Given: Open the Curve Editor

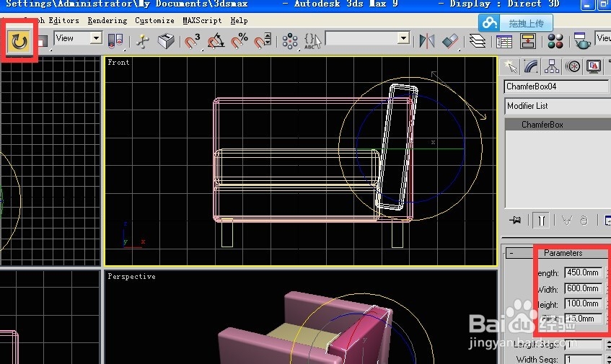Looking at the screenshot, I should click(x=504, y=41).
